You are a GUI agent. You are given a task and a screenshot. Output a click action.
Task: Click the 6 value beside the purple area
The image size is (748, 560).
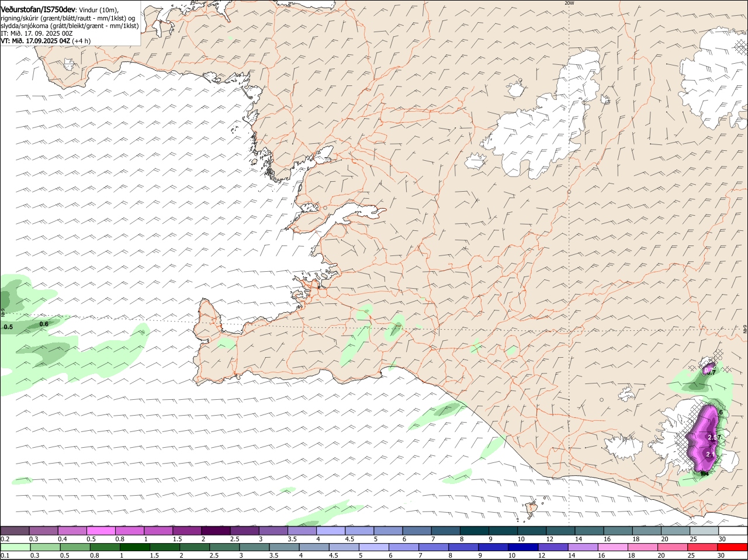pyautogui.click(x=721, y=412)
